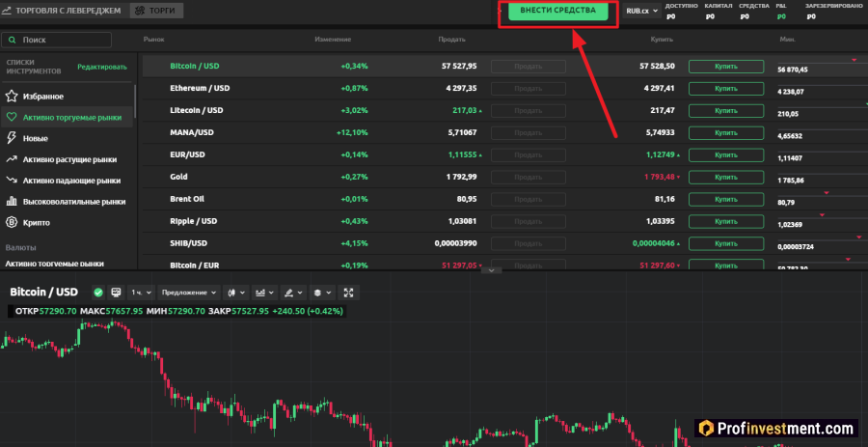The image size is (868, 447).
Task: Click Купить for Gold
Action: pos(725,178)
